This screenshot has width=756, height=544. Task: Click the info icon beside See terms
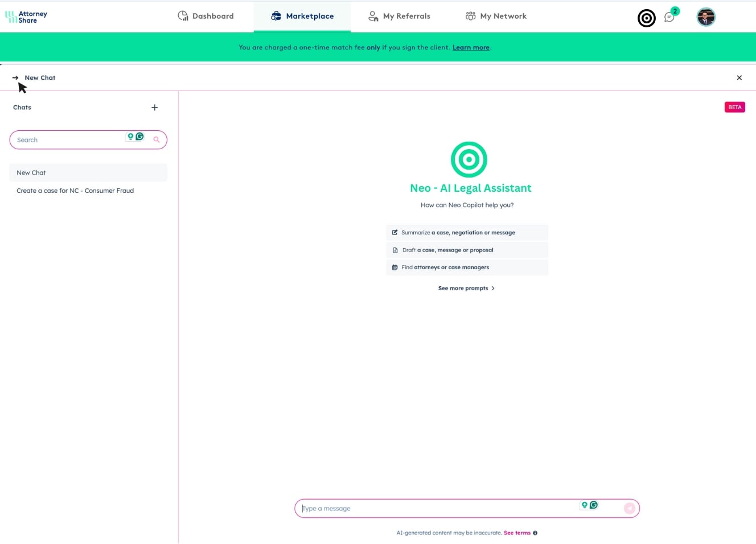(x=535, y=533)
